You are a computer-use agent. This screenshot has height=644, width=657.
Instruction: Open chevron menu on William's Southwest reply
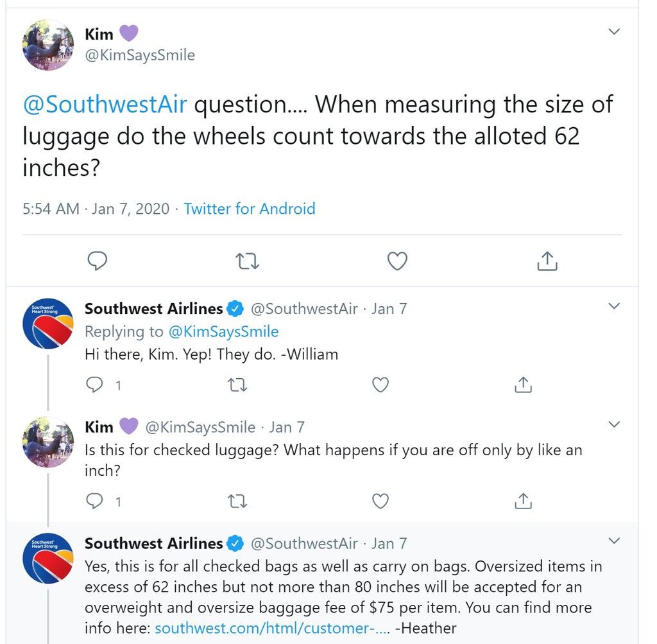click(x=614, y=306)
